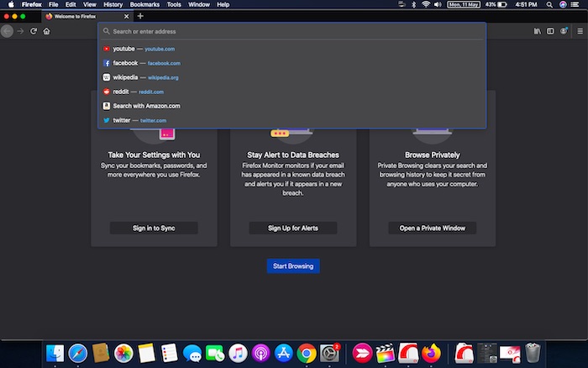Open Contacts book in the Dock

[x=101, y=354]
